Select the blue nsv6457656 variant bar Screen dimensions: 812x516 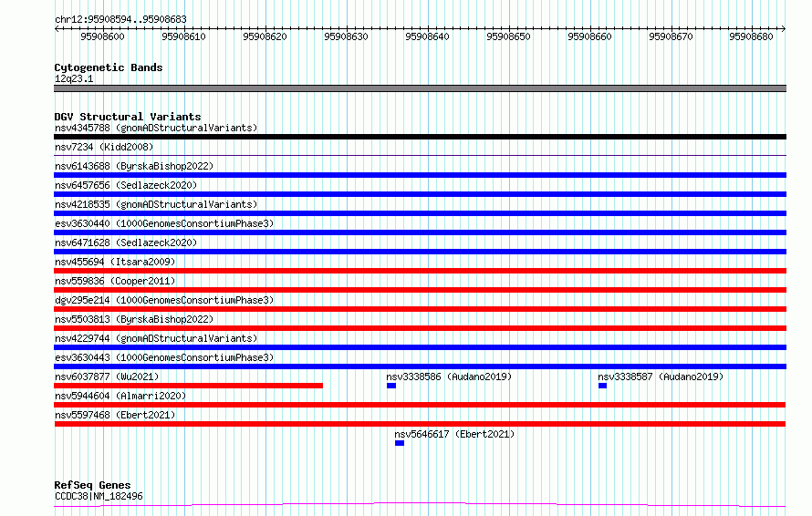(x=420, y=194)
